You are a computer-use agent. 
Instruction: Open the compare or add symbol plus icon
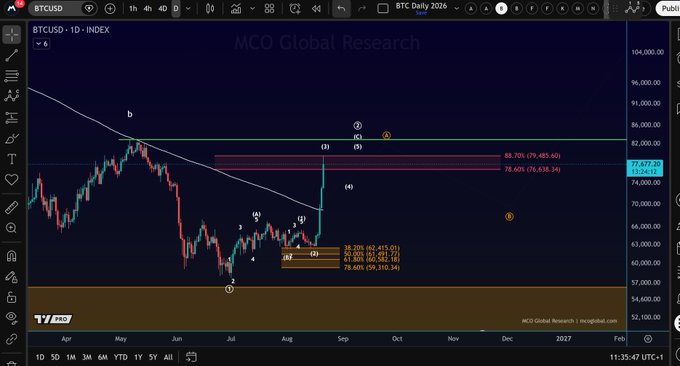pos(110,9)
